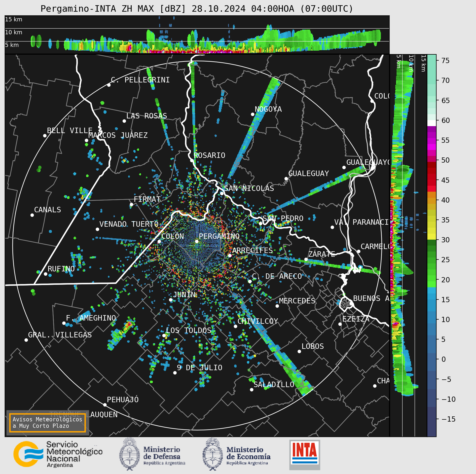Image resolution: width=476 pixels, height=474 pixels.
Task: Click the CARMELO city label
Action: pos(375,247)
